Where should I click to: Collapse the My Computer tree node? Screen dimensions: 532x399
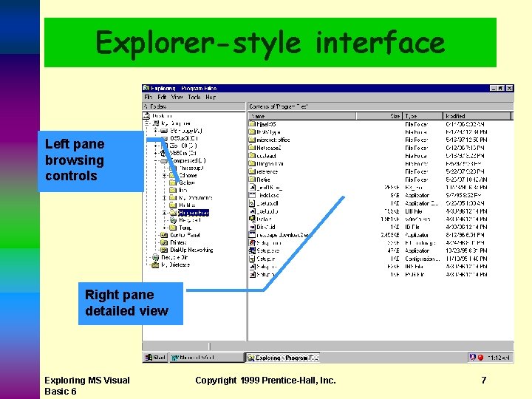(147, 123)
